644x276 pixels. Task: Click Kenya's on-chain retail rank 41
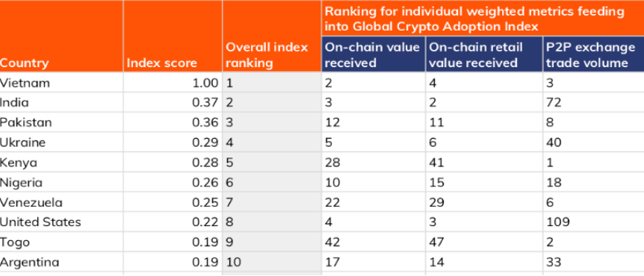coord(484,162)
